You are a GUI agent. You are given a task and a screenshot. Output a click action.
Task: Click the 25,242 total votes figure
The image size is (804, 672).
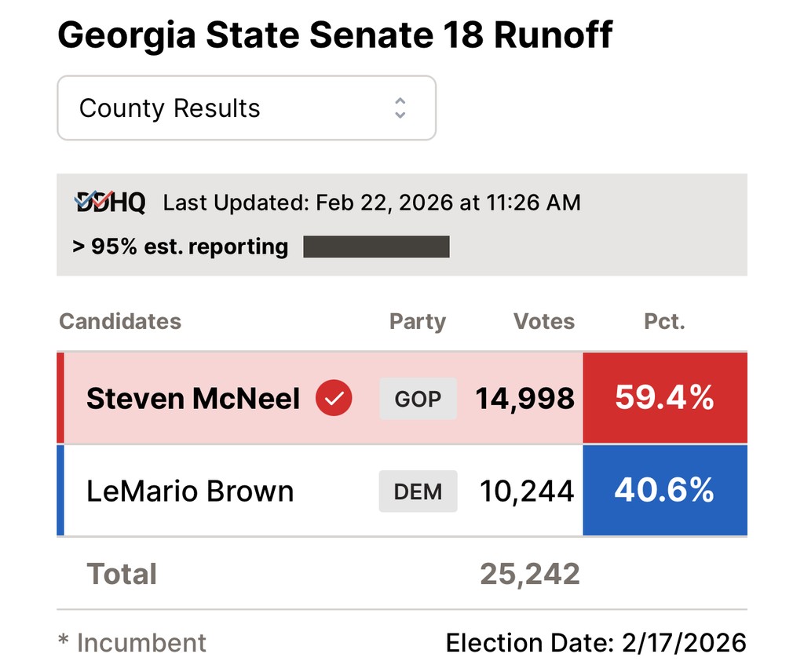(x=530, y=574)
